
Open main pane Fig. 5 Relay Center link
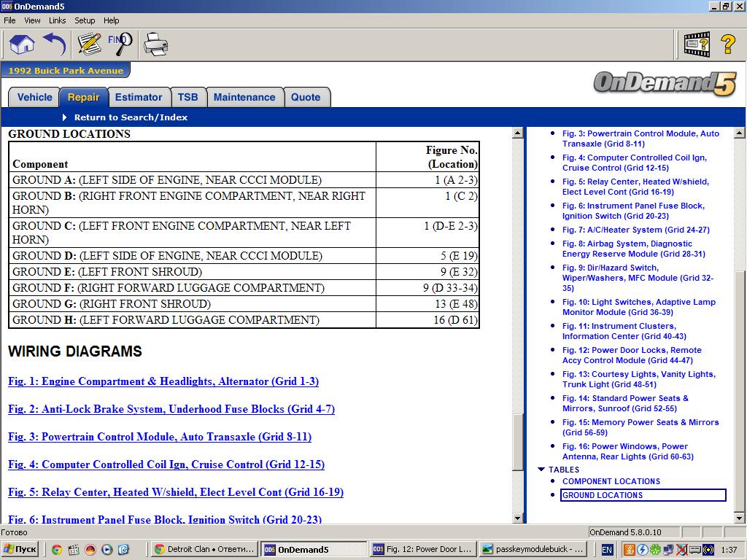tap(176, 492)
